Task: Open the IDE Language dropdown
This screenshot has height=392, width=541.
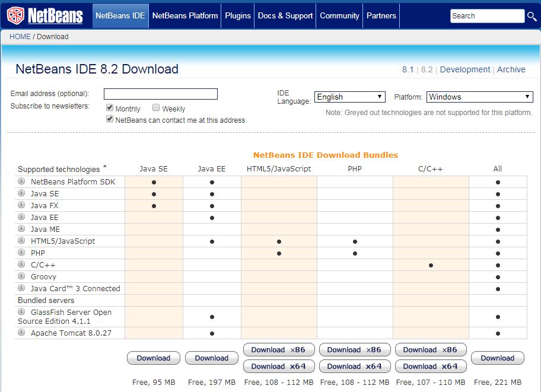Action: (350, 97)
